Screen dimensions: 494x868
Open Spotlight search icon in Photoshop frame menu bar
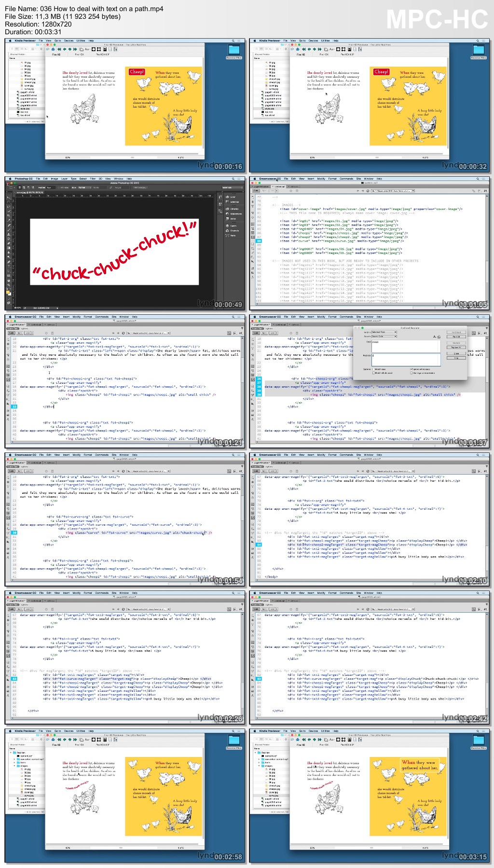click(233, 179)
